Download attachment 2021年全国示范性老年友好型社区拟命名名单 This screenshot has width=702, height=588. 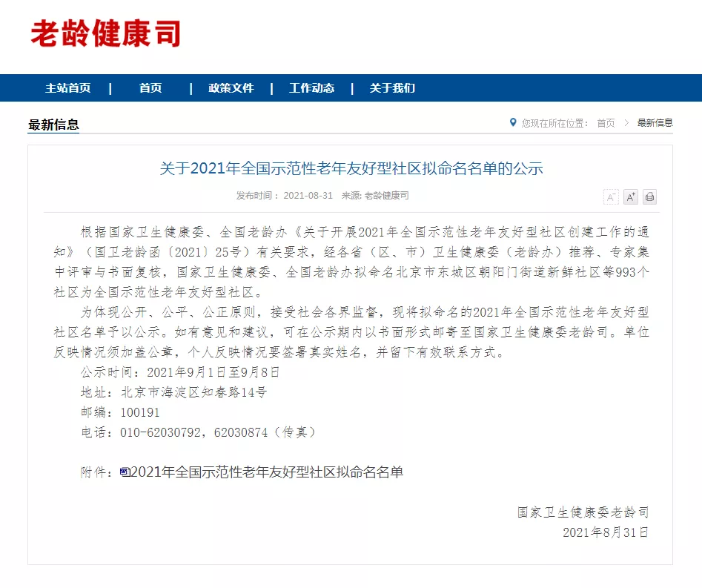click(x=268, y=472)
